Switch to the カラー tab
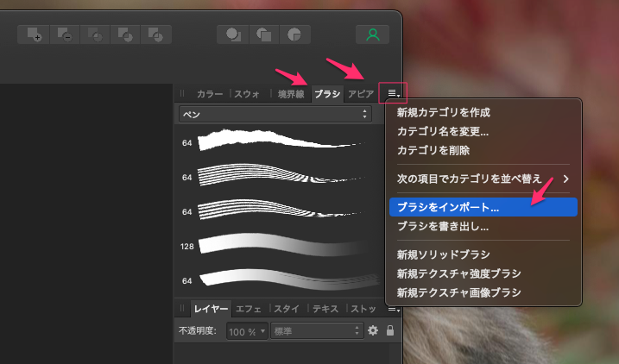 [x=210, y=93]
